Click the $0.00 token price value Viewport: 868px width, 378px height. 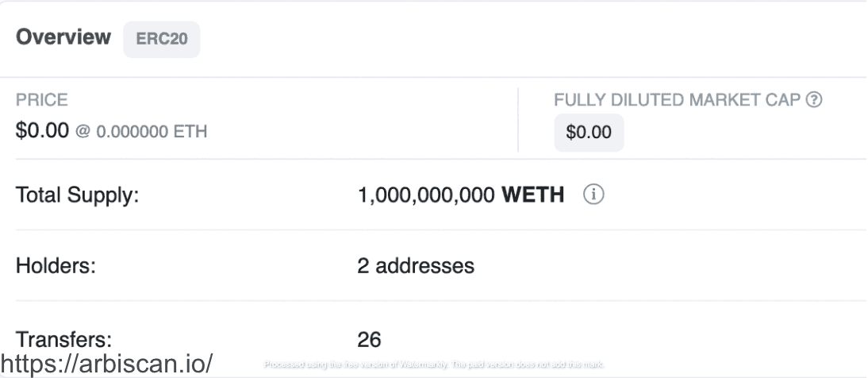pos(43,130)
